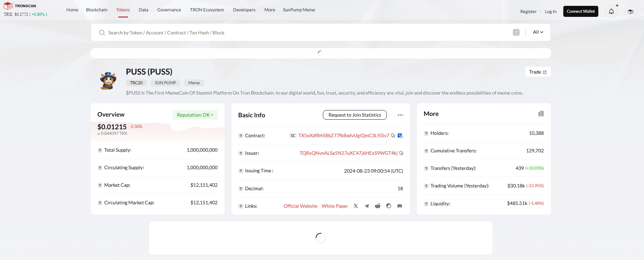Click the Log In link

[551, 11]
